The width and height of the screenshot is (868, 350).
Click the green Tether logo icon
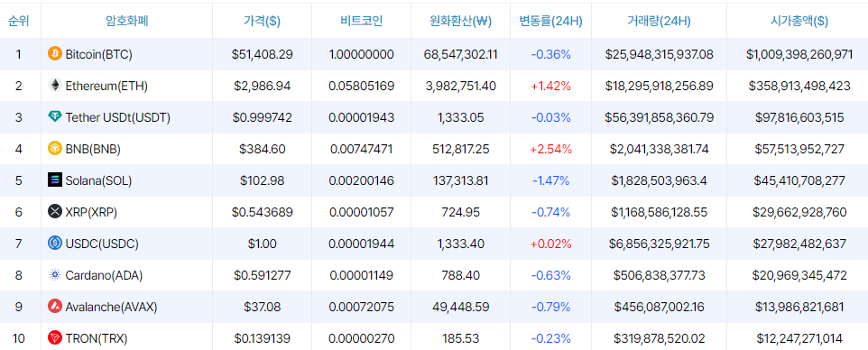55,117
